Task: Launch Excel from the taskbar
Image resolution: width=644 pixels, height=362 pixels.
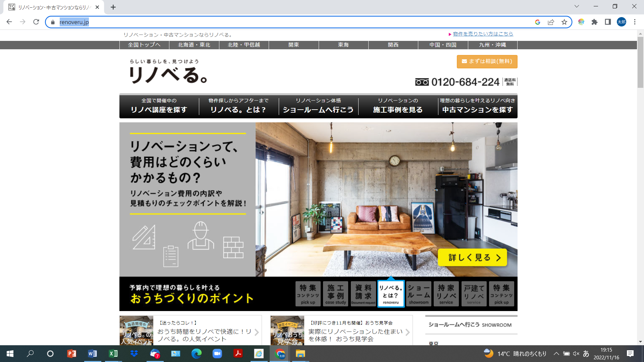Action: point(113,354)
